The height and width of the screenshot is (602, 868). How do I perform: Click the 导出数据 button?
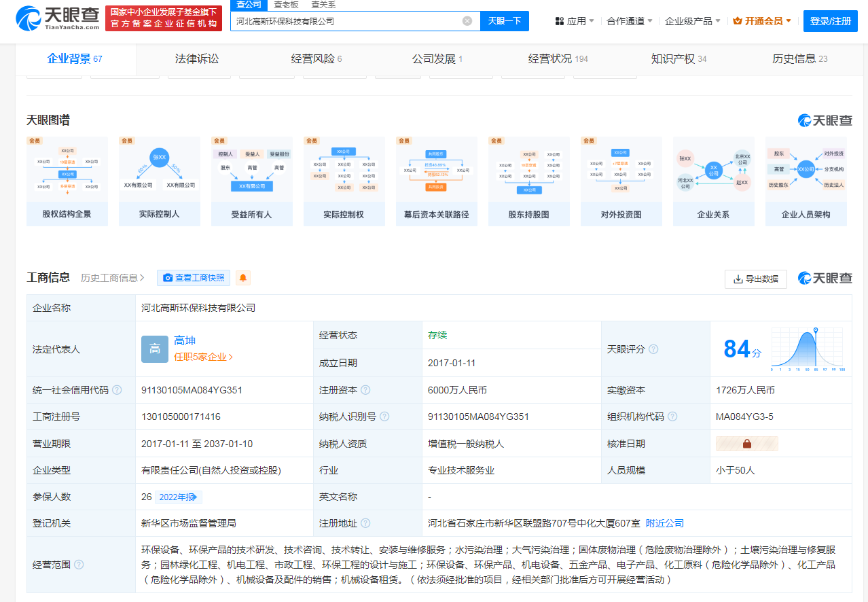[756, 279]
